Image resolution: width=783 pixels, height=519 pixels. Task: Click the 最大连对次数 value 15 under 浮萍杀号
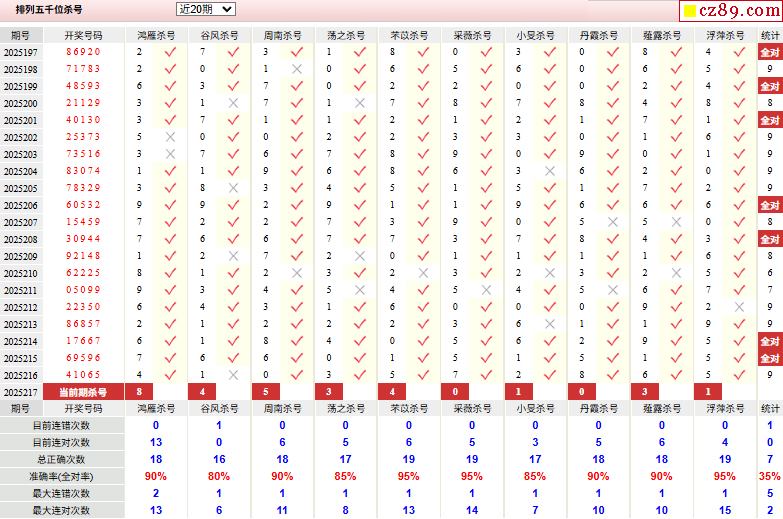click(x=725, y=511)
